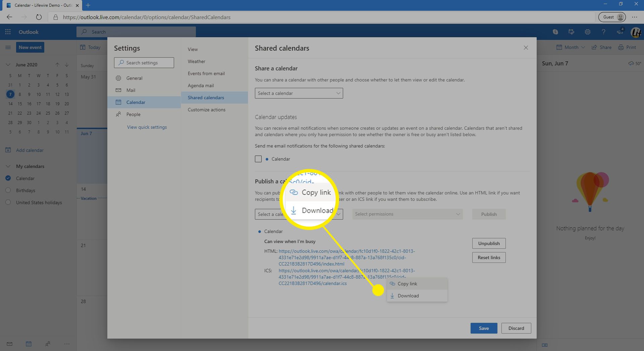644x351 pixels.
Task: Click Share in calendar toolbar
Action: [x=601, y=47]
